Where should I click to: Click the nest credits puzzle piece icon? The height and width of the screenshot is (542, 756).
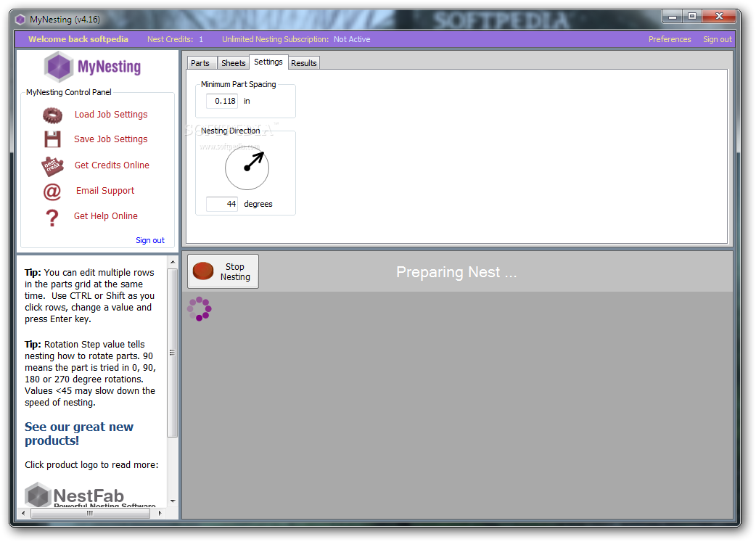click(52, 166)
